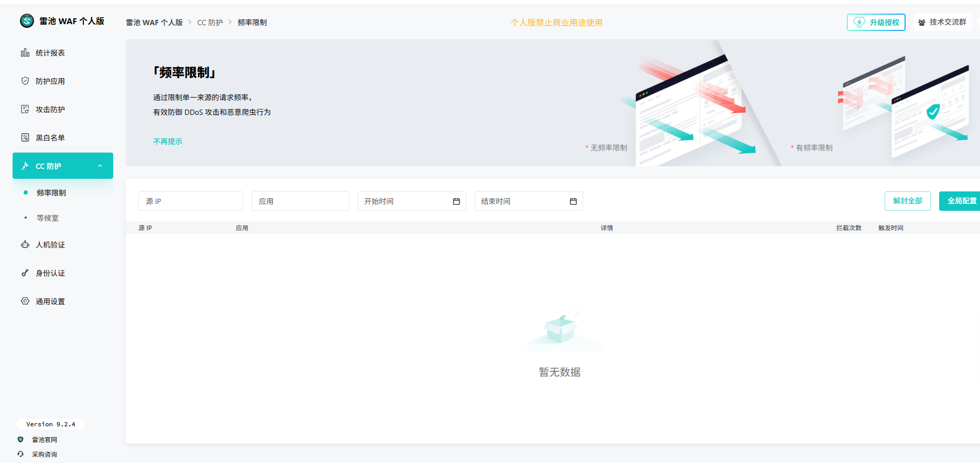Image resolution: width=980 pixels, height=463 pixels.
Task: Click 解封全部 button
Action: 908,201
